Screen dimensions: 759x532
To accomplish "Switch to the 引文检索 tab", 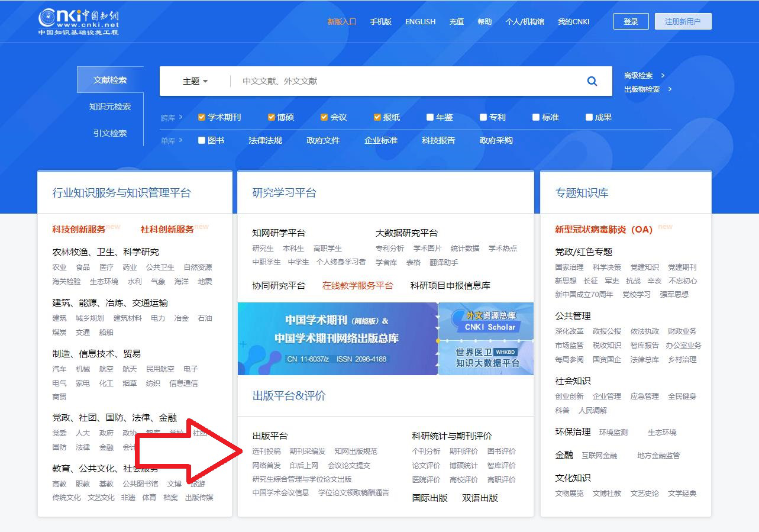I will 110,133.
